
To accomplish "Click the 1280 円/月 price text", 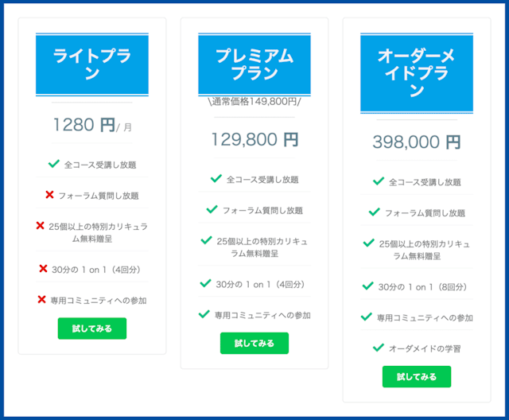I will pyautogui.click(x=92, y=125).
